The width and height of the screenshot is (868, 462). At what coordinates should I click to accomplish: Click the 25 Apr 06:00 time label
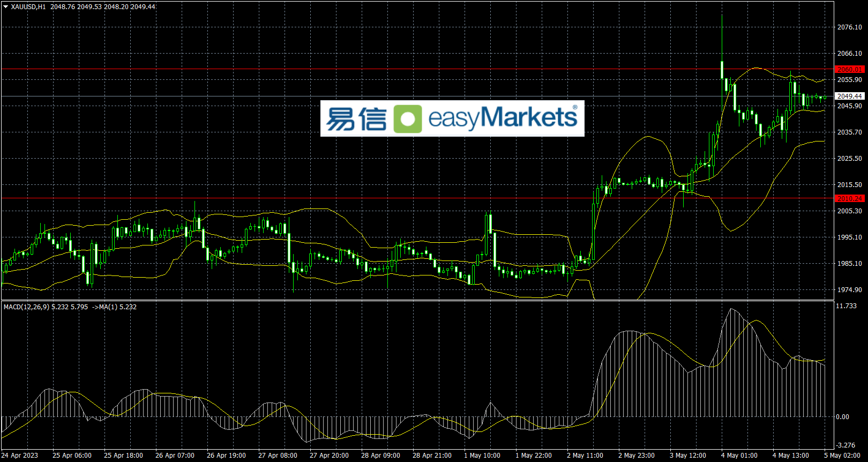tap(72, 456)
